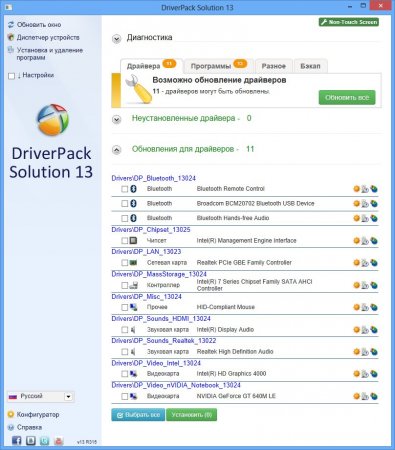Click orange icon for Broadcom BCM20702 row
Viewport: 395px width, 450px height.
point(356,203)
